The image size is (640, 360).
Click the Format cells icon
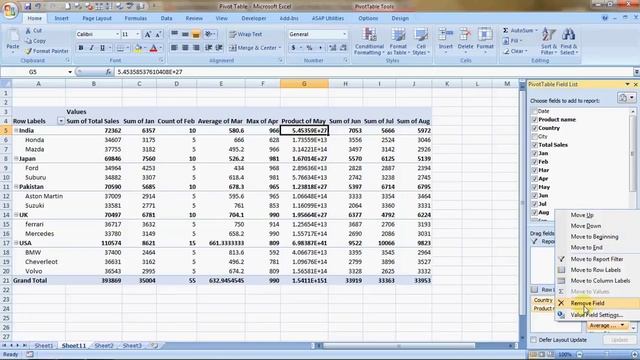pos(485,34)
